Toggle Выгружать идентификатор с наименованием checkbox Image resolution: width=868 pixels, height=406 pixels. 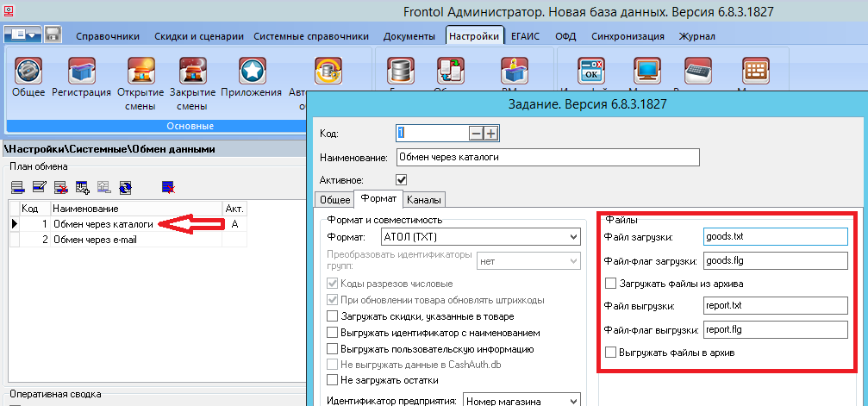click(332, 333)
